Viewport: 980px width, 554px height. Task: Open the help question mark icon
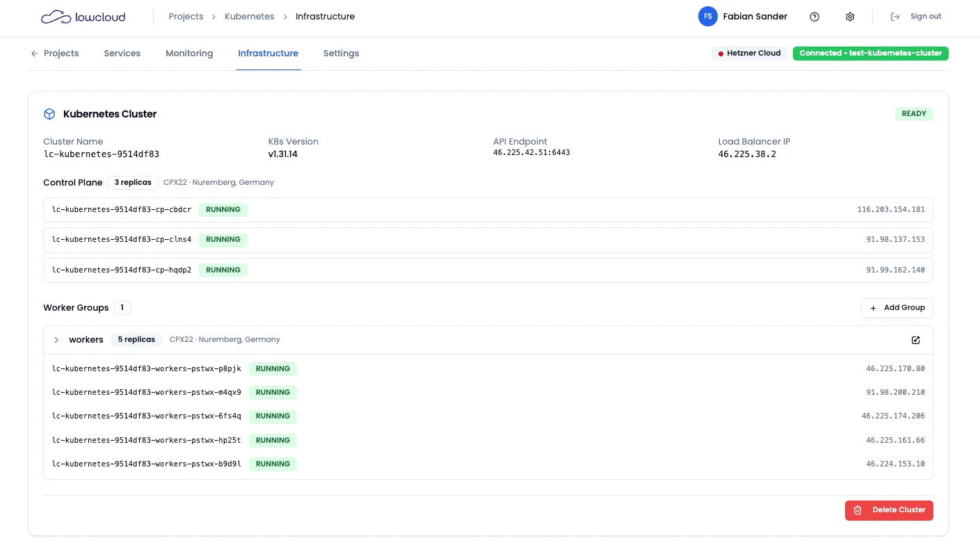click(814, 17)
